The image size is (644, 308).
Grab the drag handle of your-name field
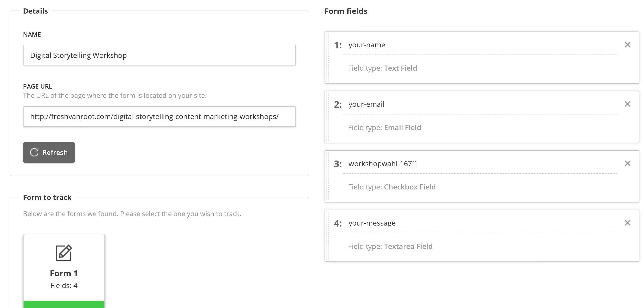point(327,58)
